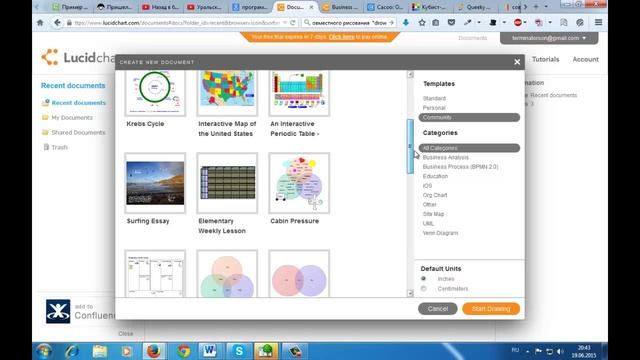
Task: Filter templates by iOS category
Action: click(x=427, y=186)
